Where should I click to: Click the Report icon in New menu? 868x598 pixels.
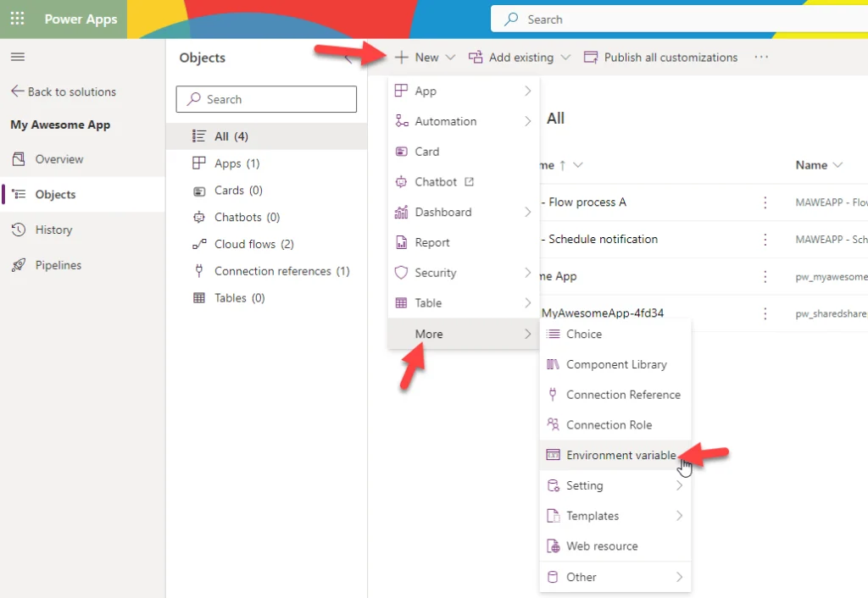pyautogui.click(x=401, y=242)
